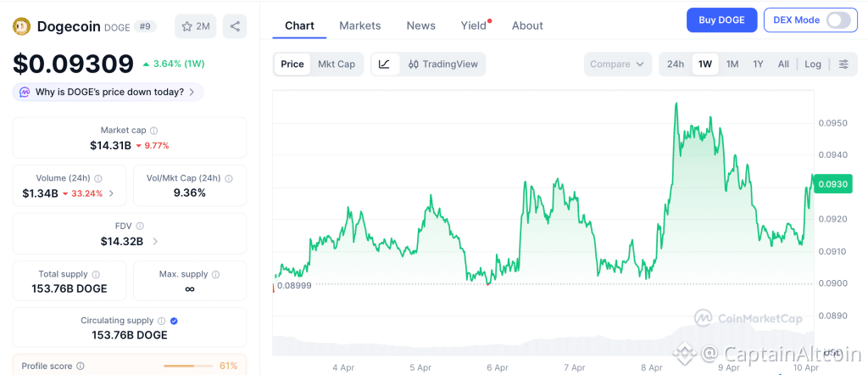Select the 1M time range
This screenshot has width=868, height=375.
point(732,64)
